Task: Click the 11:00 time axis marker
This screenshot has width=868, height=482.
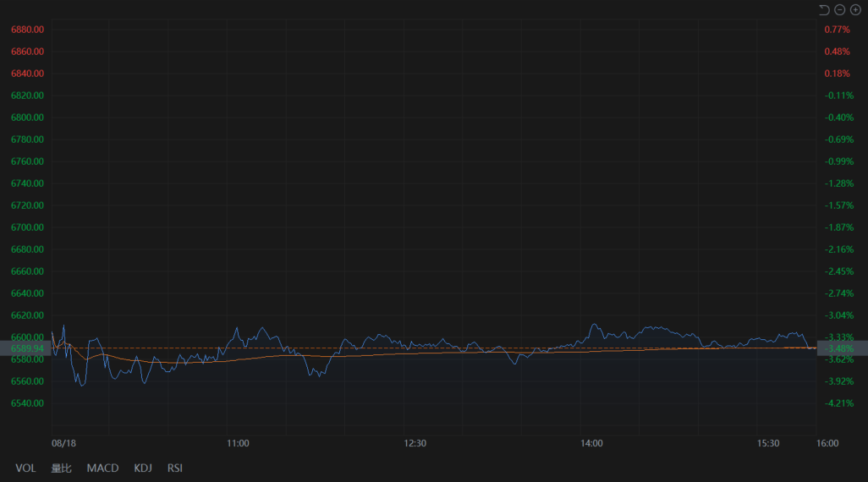Action: click(x=238, y=443)
